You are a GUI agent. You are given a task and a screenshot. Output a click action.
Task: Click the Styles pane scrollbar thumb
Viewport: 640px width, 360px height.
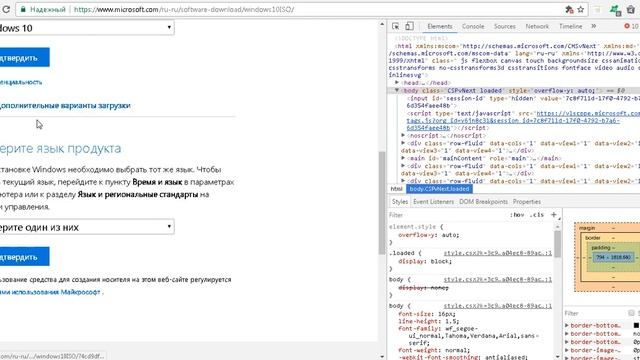[x=557, y=244]
